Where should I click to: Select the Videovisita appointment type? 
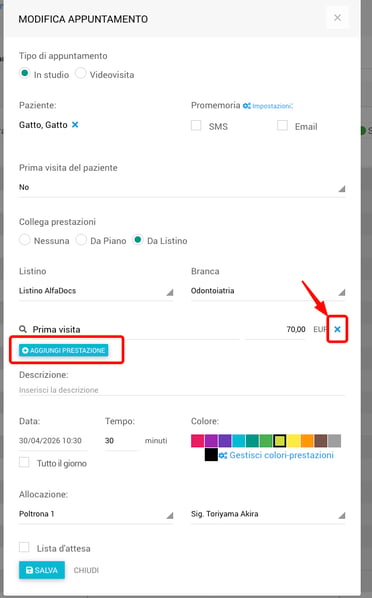point(81,73)
